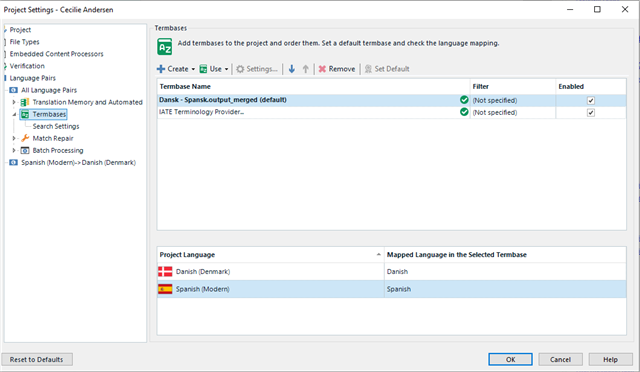Viewport: 640px width, 372px height.
Task: Click Match Repair wrench icon
Action: (x=25, y=138)
